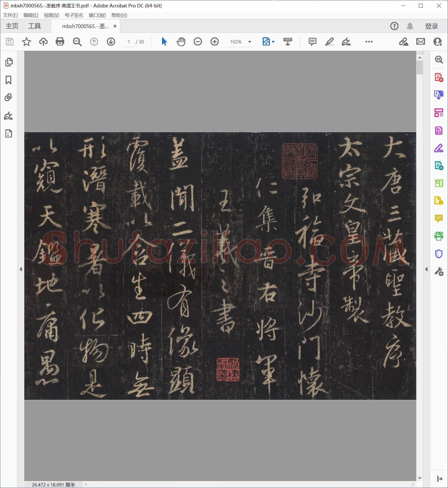
Task: Open the 帮助(H) menu
Action: 119,15
